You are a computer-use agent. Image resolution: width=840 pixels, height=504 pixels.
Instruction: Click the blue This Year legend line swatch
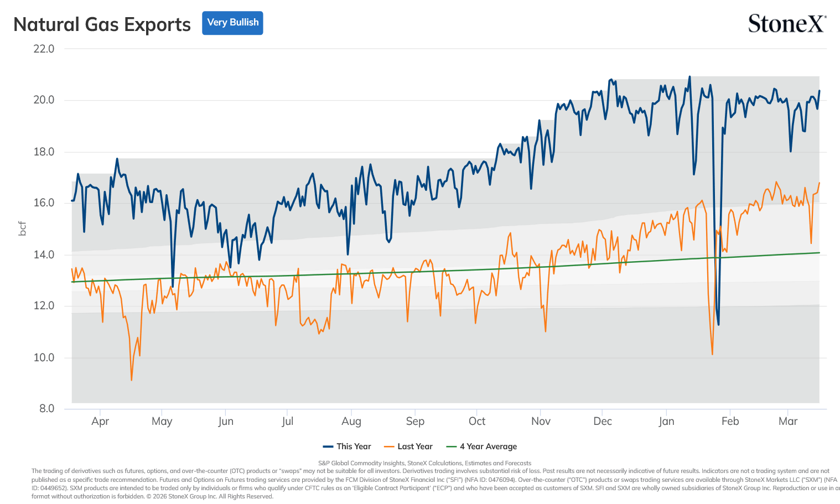point(328,446)
